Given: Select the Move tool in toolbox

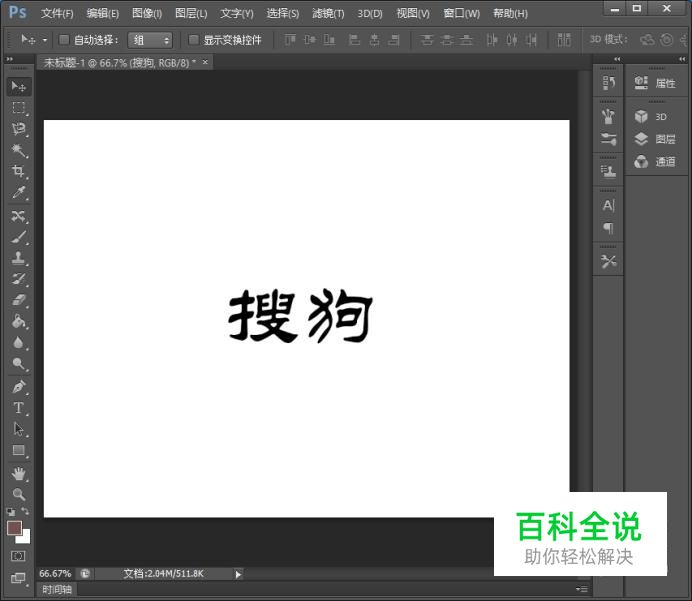Looking at the screenshot, I should 19,86.
